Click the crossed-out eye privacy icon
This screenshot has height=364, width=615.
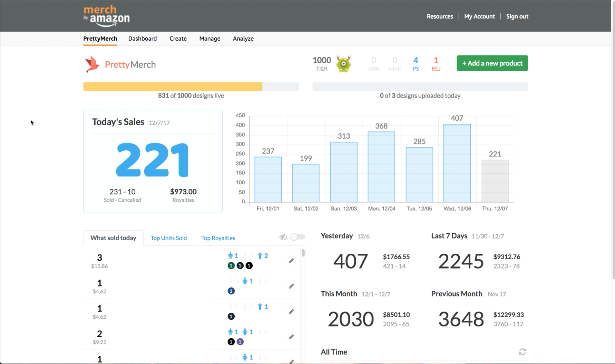[x=283, y=237]
